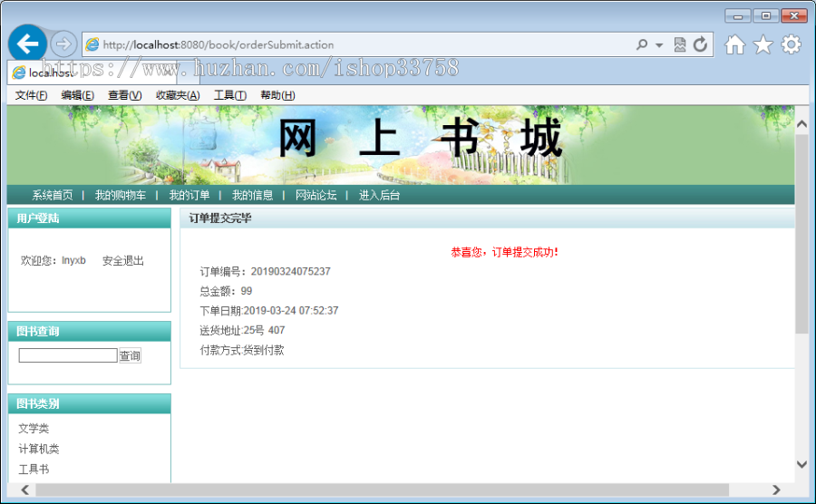Viewport: 816px width, 504px height.
Task: Select the 文学类 book category
Action: (34, 429)
